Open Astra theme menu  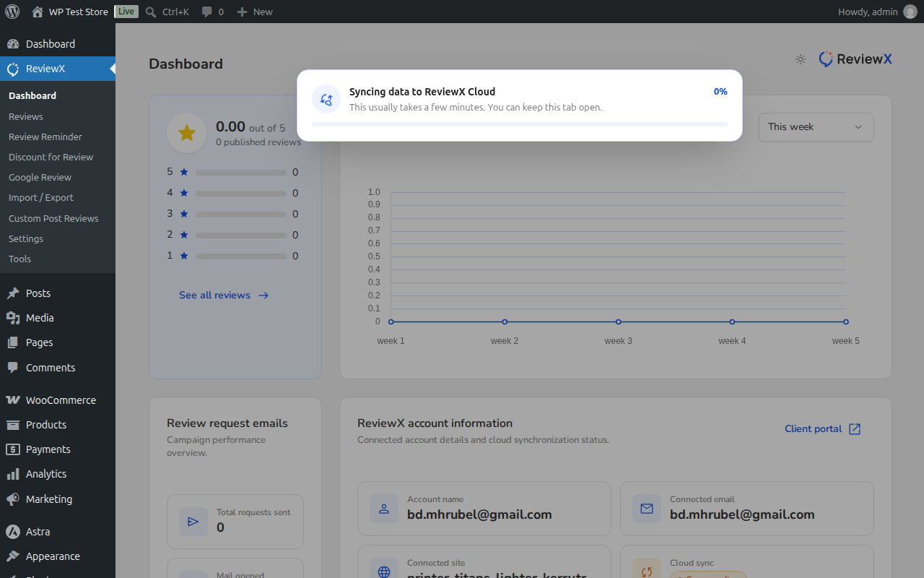(58, 532)
